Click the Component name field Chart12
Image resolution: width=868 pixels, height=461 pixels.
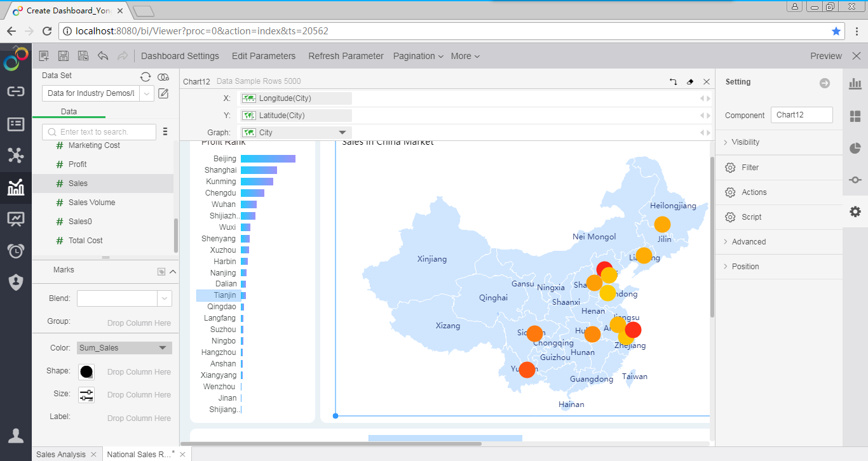click(x=802, y=115)
